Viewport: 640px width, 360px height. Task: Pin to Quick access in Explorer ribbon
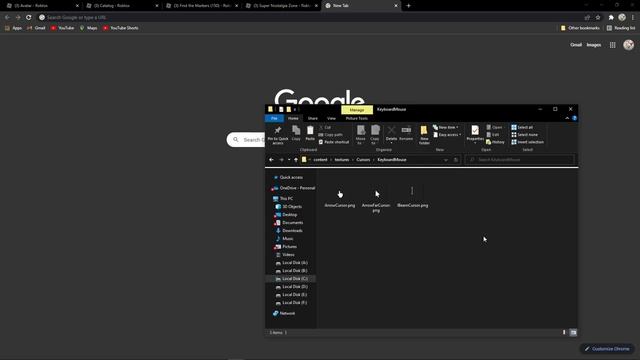coord(278,135)
